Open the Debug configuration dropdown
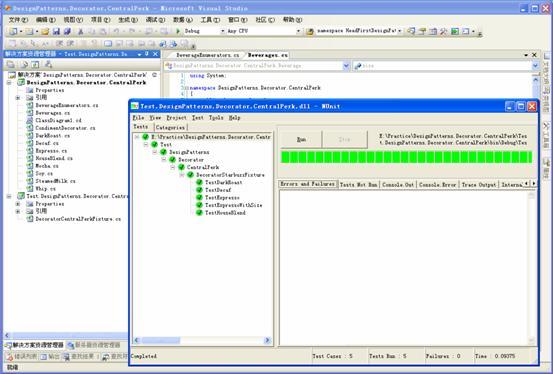Screen dimensions: 553x374 point(223,31)
